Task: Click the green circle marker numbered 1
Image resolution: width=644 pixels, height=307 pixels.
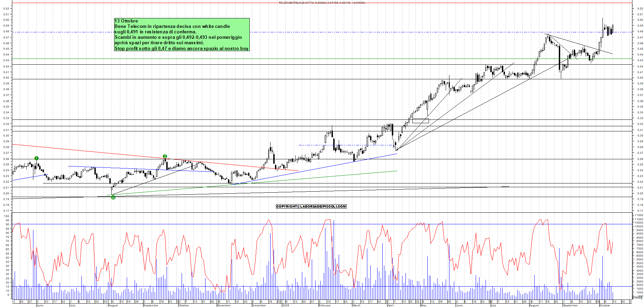Action: pyautogui.click(x=36, y=158)
